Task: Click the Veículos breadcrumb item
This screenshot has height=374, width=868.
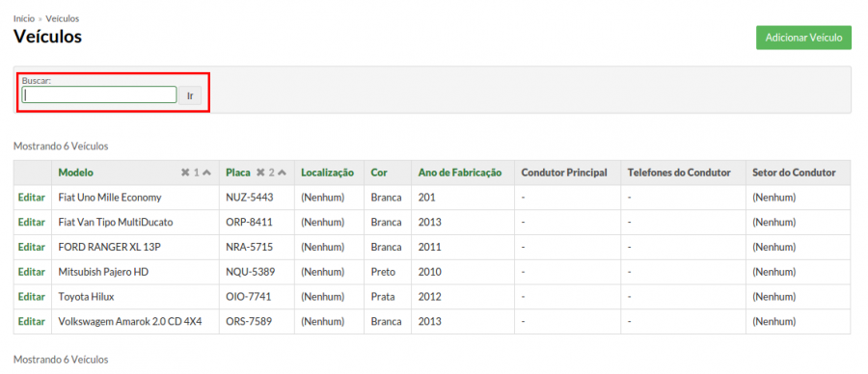Action: point(63,19)
